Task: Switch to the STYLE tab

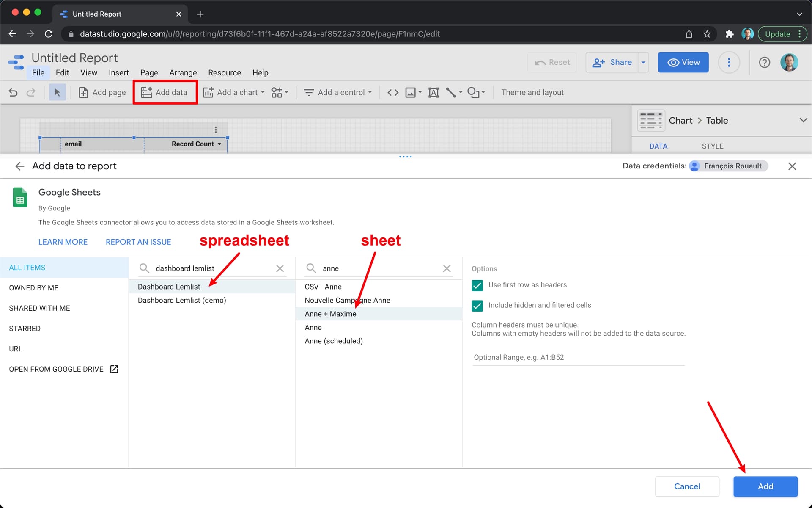Action: (713, 146)
